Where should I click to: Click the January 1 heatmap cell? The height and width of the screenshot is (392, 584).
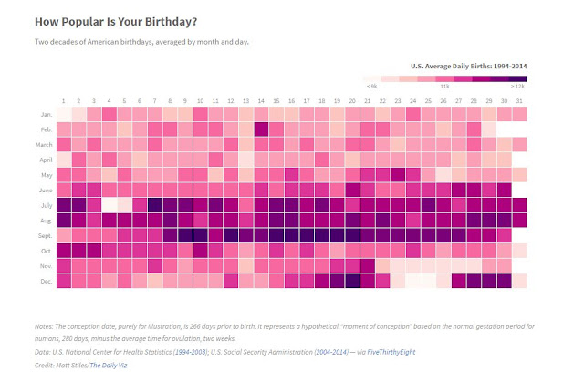[64, 114]
